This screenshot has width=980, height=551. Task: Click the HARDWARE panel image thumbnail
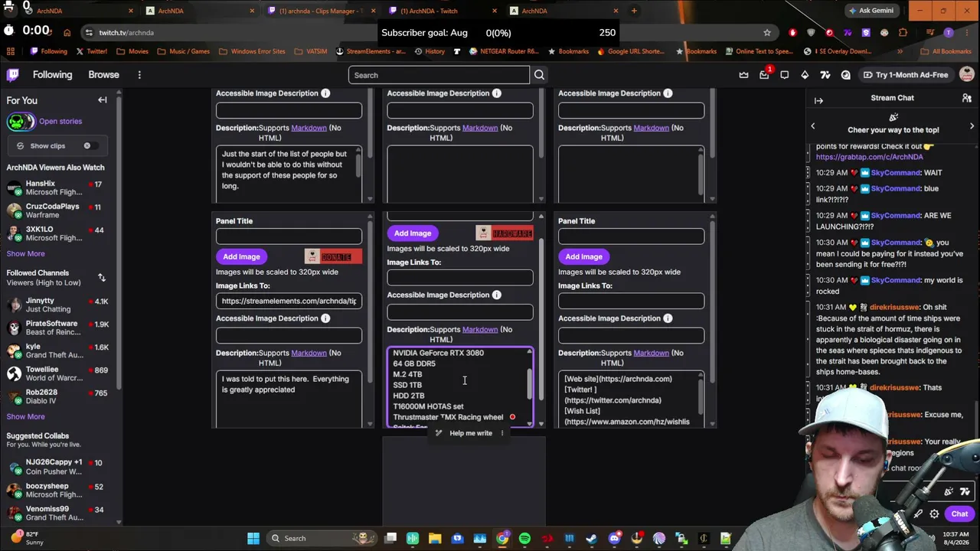(504, 233)
